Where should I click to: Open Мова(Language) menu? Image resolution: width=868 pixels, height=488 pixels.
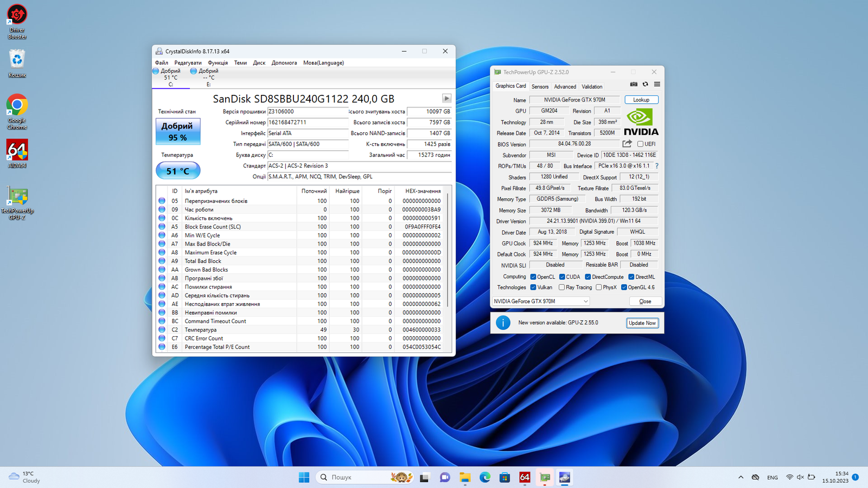point(323,63)
